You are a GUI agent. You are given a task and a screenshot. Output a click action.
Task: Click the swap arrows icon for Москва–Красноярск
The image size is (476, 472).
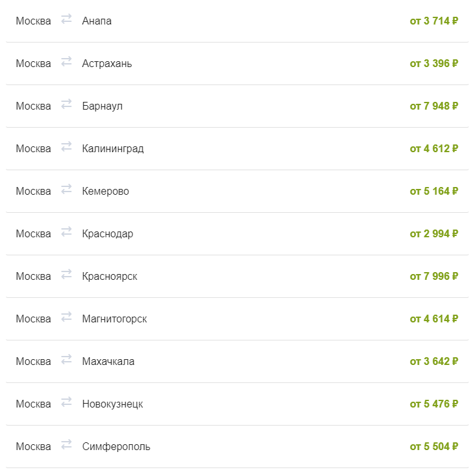(x=66, y=275)
